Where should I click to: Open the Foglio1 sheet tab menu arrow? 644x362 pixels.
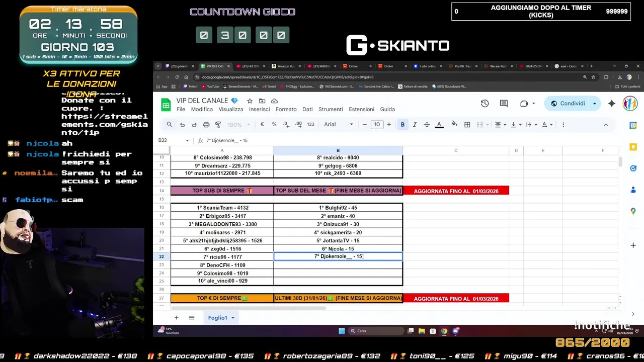pyautogui.click(x=233, y=318)
